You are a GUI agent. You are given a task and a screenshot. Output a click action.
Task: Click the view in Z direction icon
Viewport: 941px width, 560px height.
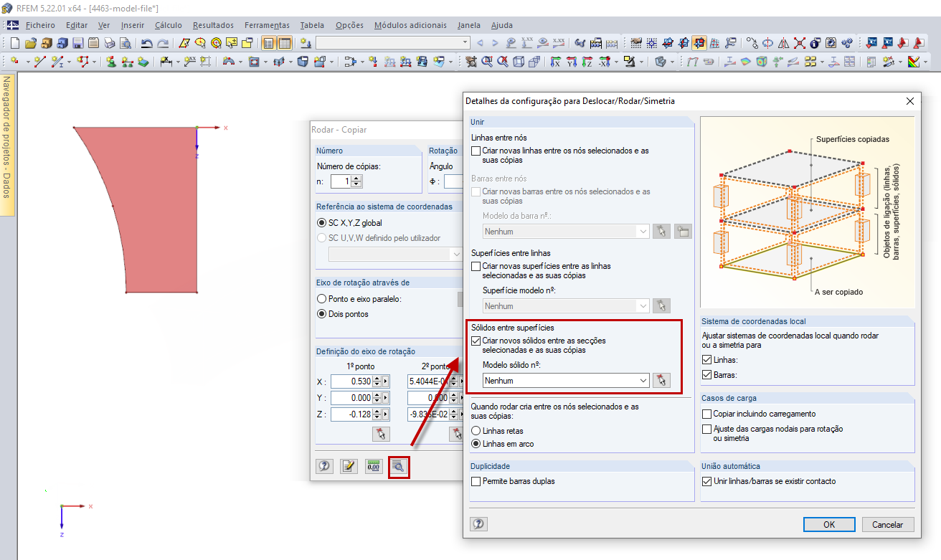[588, 62]
